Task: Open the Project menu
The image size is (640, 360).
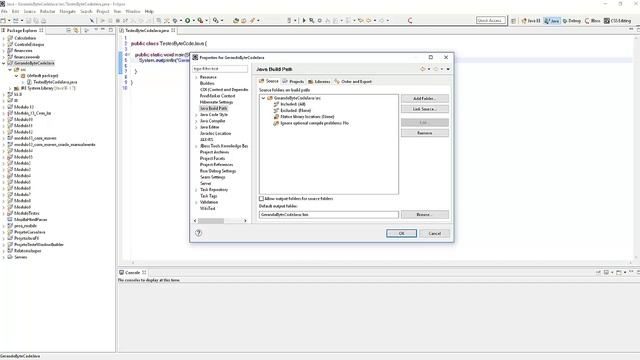Action: point(103,11)
